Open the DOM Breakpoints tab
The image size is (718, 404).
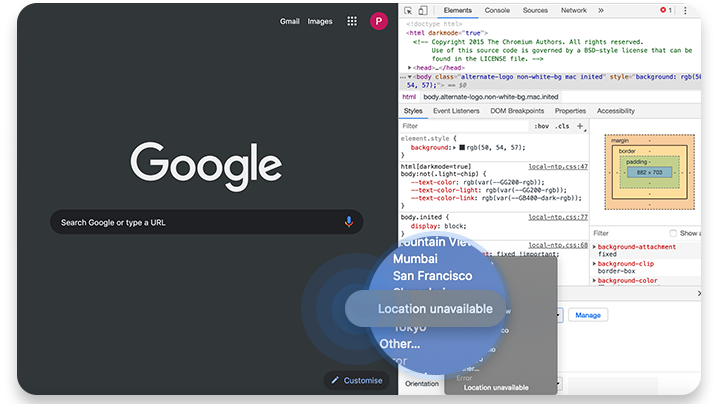(x=517, y=111)
